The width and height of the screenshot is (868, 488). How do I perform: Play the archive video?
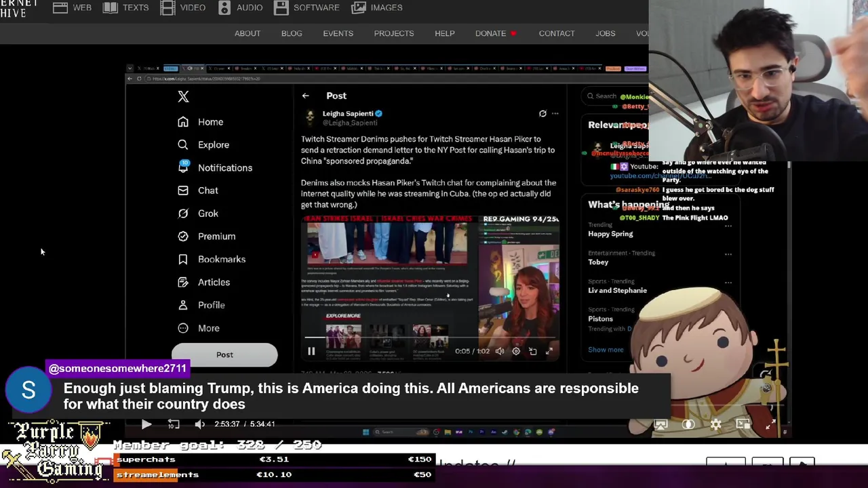[146, 424]
